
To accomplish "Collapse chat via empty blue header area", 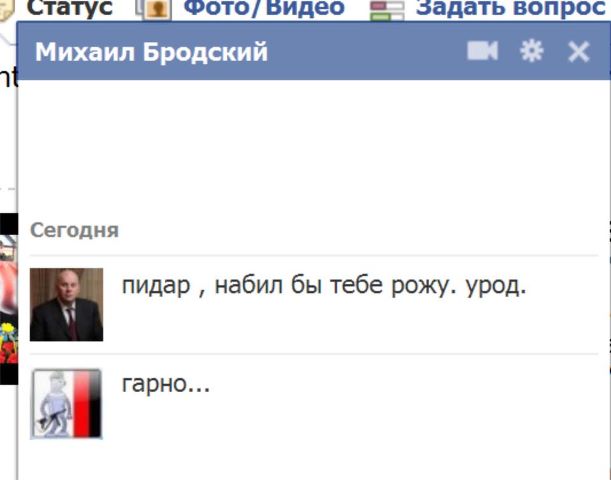I will point(366,51).
